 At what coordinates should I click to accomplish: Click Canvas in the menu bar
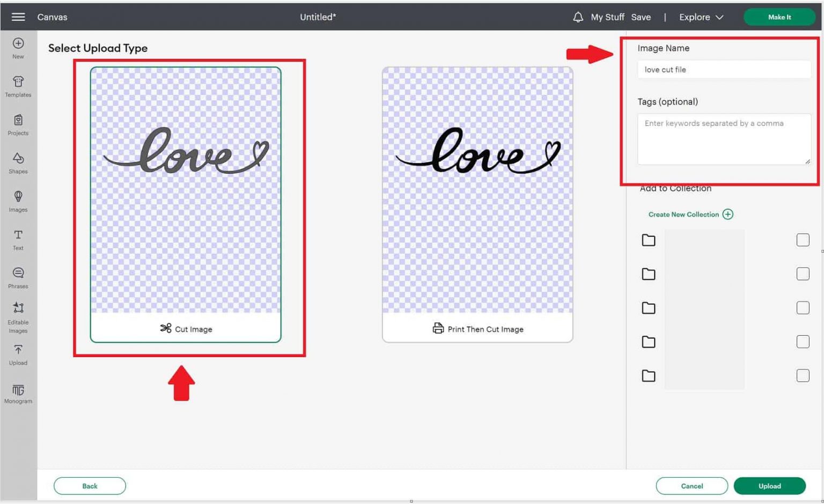coord(52,17)
